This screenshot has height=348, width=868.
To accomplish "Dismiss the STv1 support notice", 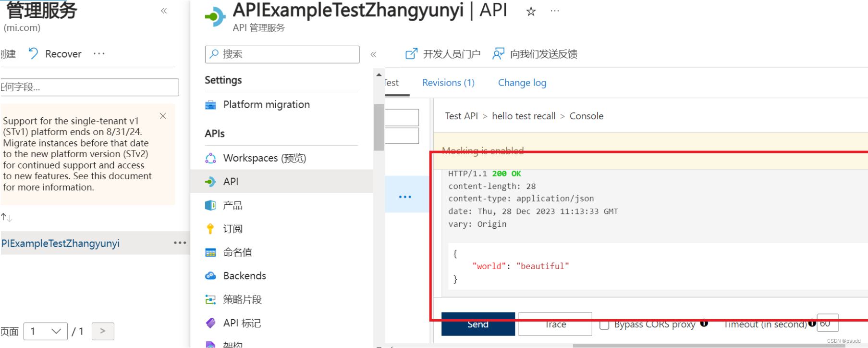I will tap(163, 116).
